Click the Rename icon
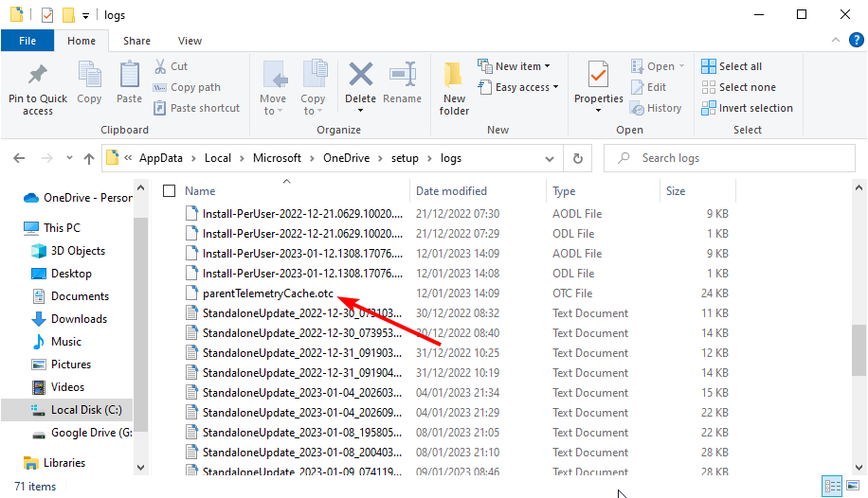 (x=403, y=74)
